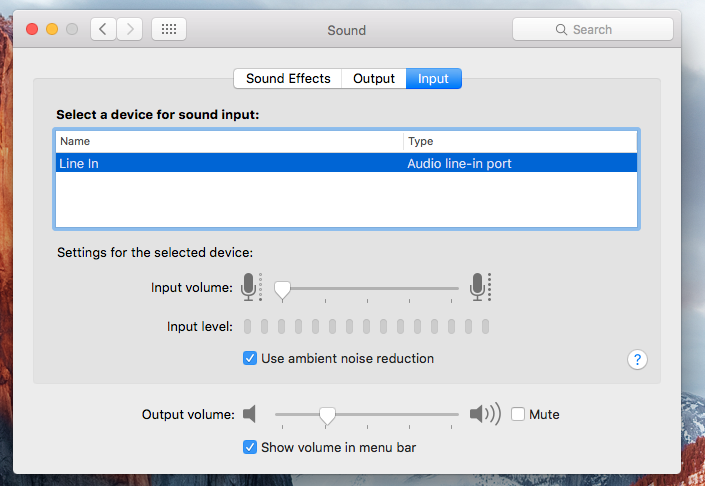
Task: Click in the Search field
Action: click(592, 29)
